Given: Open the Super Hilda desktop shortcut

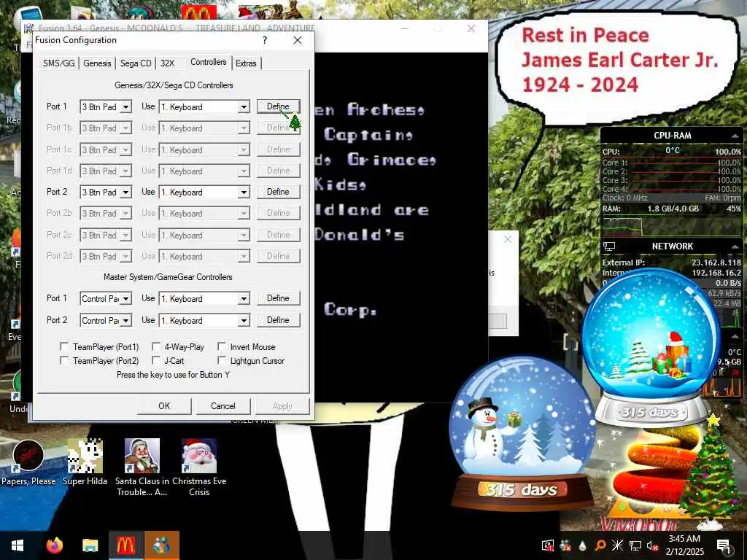Looking at the screenshot, I should click(x=85, y=462).
